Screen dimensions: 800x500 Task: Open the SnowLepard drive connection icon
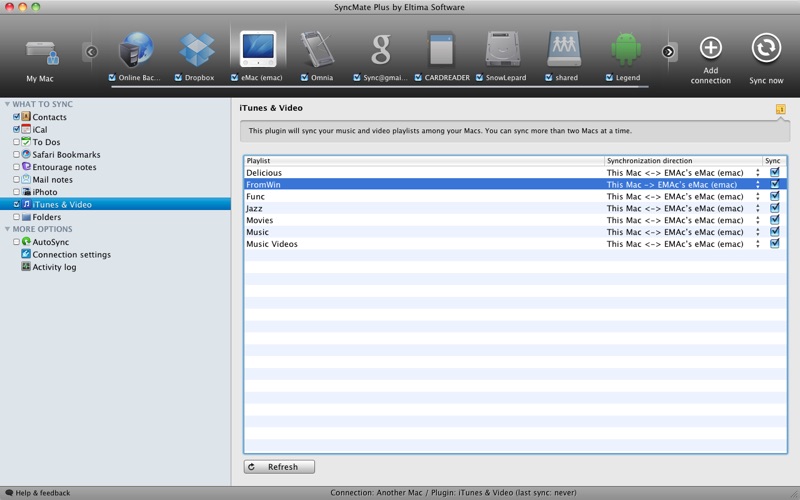click(x=503, y=49)
